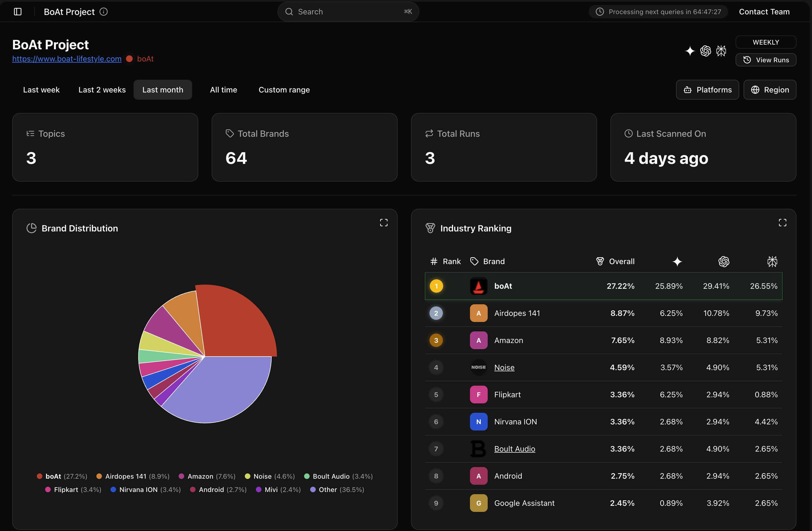Click the View Runs button

click(x=765, y=60)
